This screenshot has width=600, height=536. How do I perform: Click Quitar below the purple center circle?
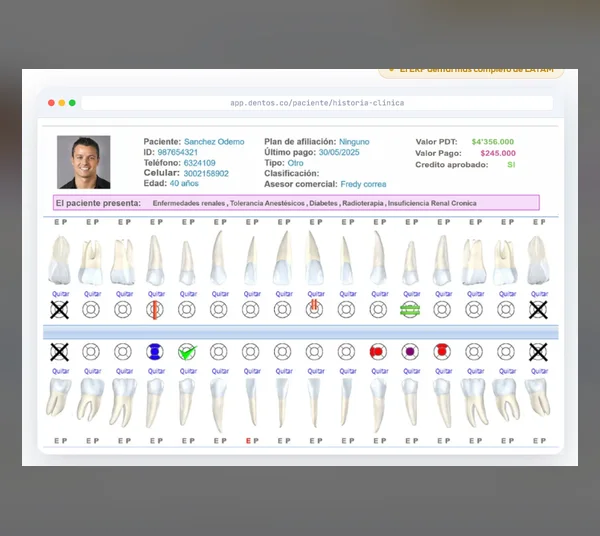411,371
